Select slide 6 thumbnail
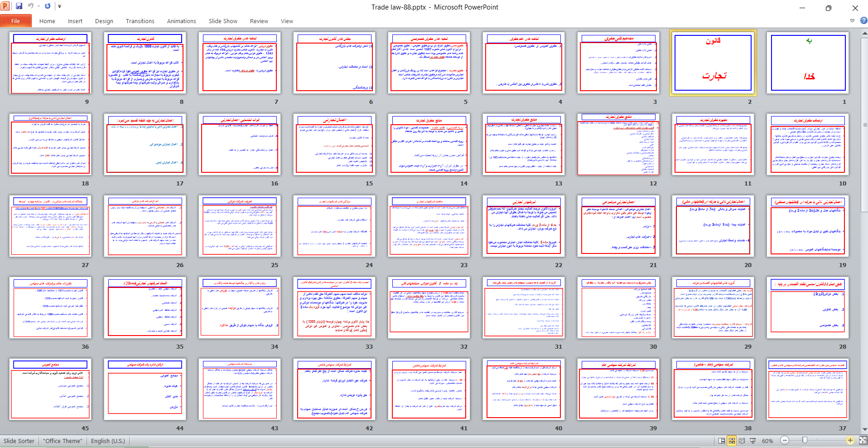Image resolution: width=868 pixels, height=448 pixels. (x=334, y=63)
